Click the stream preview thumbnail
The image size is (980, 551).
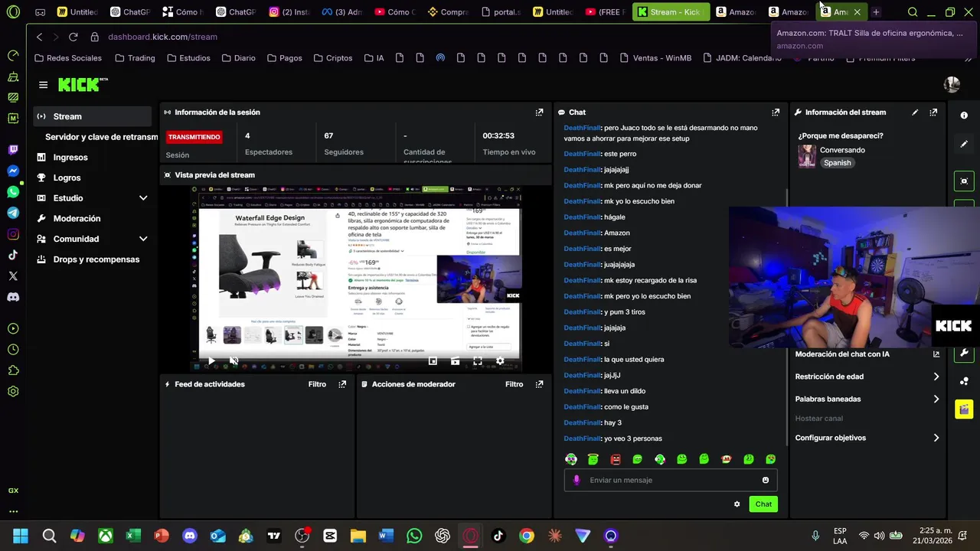(356, 278)
